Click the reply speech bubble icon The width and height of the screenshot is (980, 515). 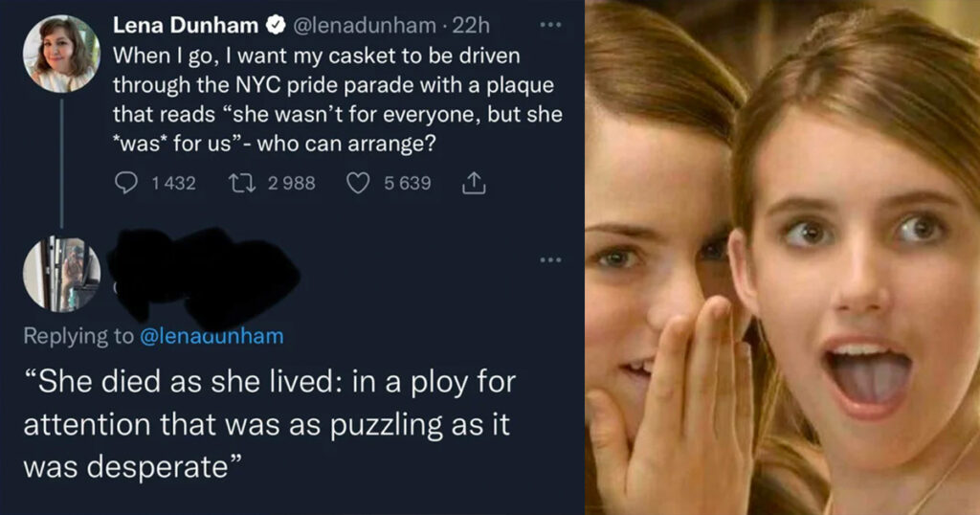point(126,183)
